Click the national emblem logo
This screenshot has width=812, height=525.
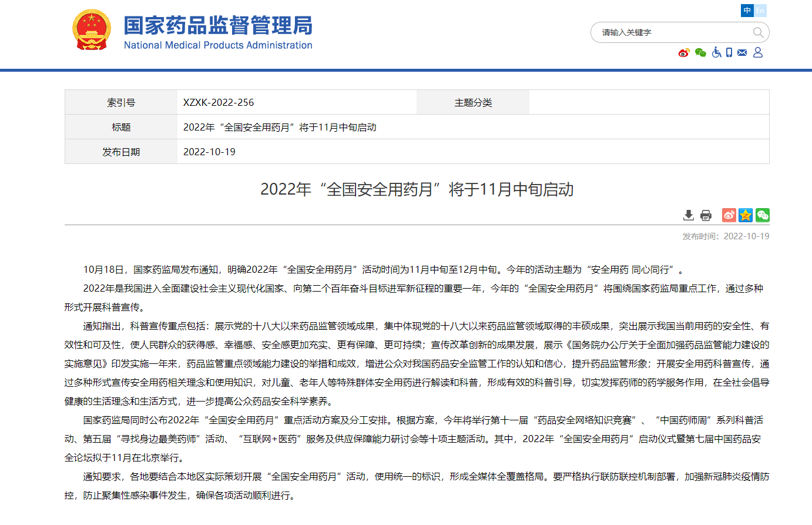coord(91,30)
